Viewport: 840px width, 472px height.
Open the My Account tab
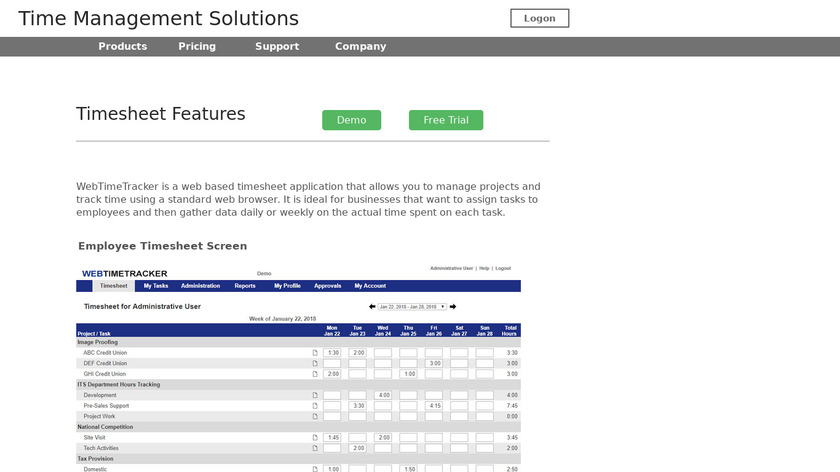[x=370, y=286]
